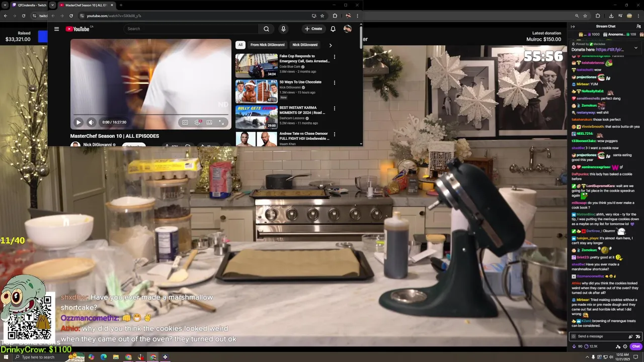Open downloads icon in Twitch window
644x362 pixels.
click(x=611, y=16)
